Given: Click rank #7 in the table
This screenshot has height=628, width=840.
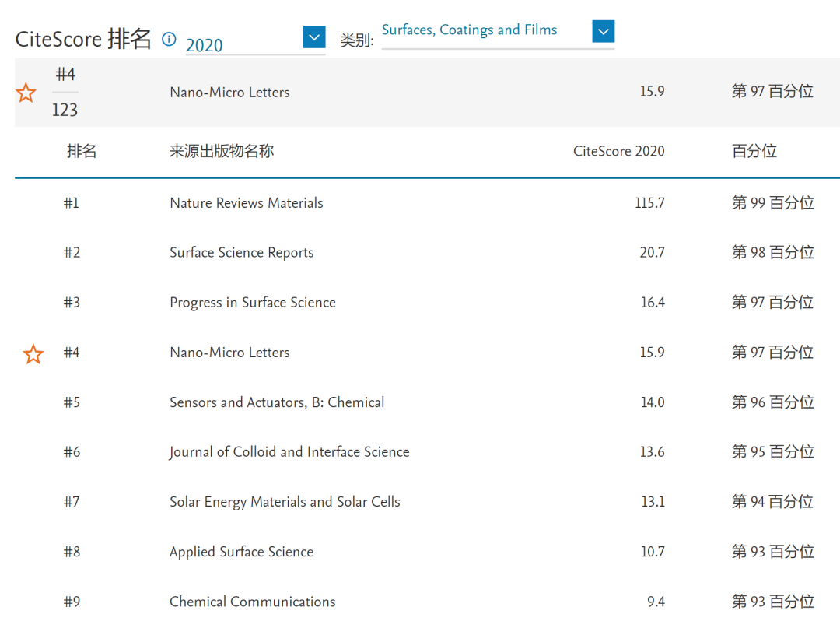Looking at the screenshot, I should point(72,501).
